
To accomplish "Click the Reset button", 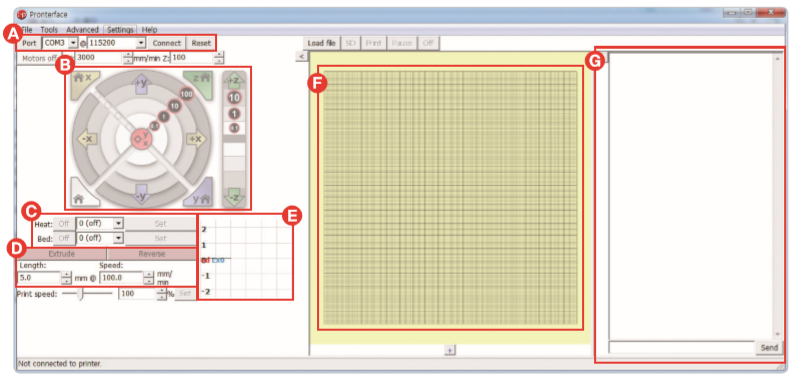I will (x=201, y=43).
